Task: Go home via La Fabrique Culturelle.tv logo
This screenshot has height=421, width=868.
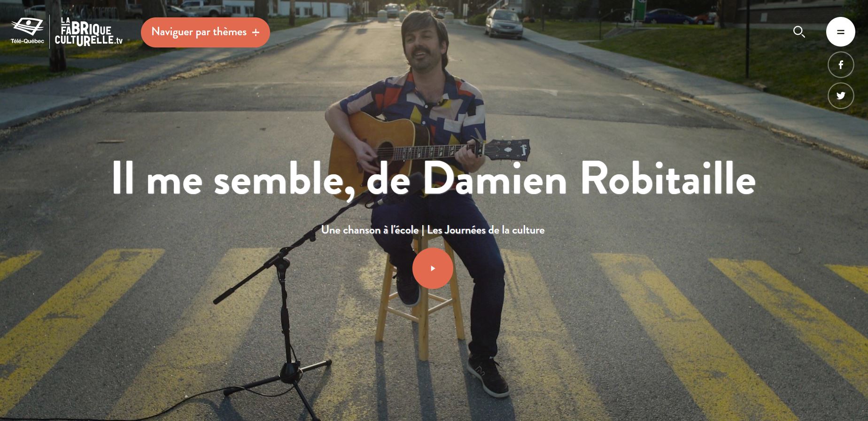Action: click(x=88, y=31)
